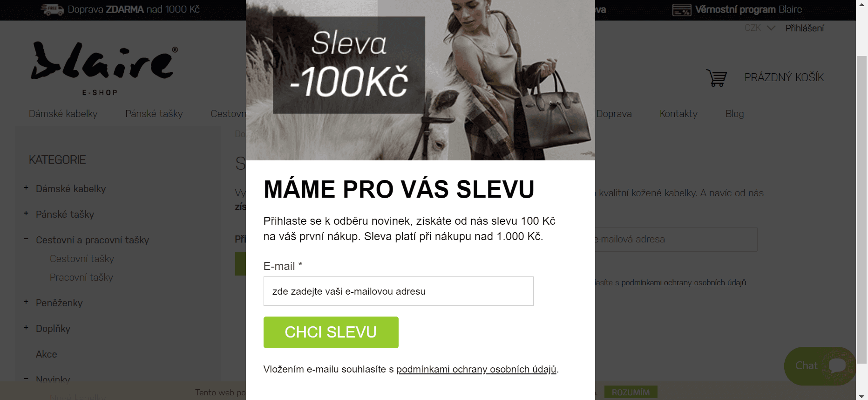Image resolution: width=868 pixels, height=400 pixels.
Task: Expand the Doplňky category
Action: tap(26, 327)
